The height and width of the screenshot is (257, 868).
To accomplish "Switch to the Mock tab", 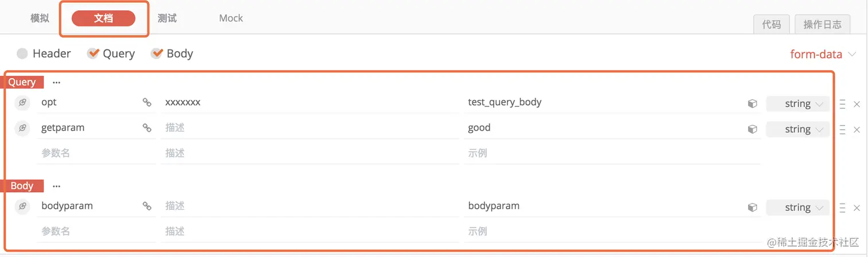I will click(x=231, y=18).
